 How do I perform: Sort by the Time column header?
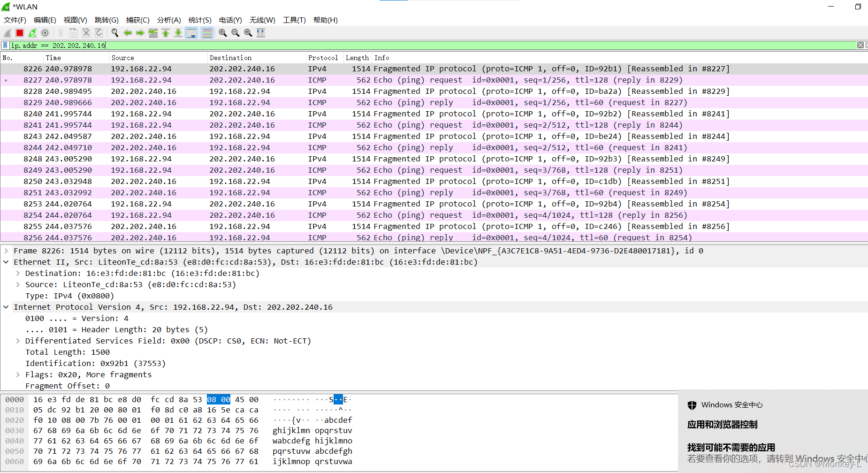(76, 58)
